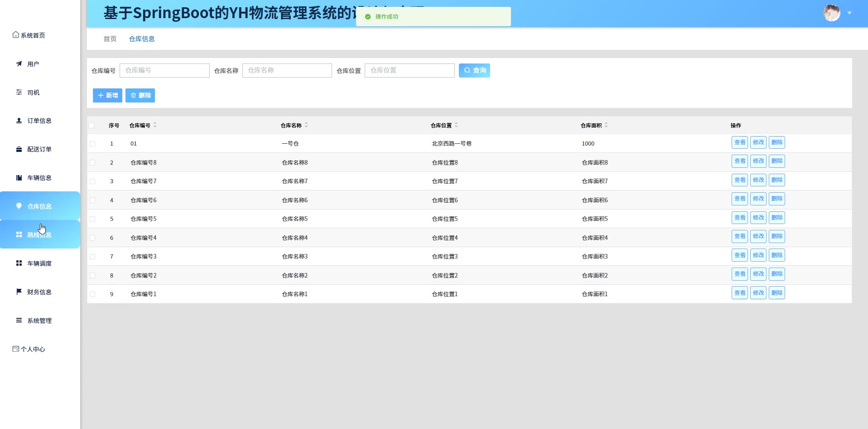Open the dropdown arrow next to avatar

849,13
